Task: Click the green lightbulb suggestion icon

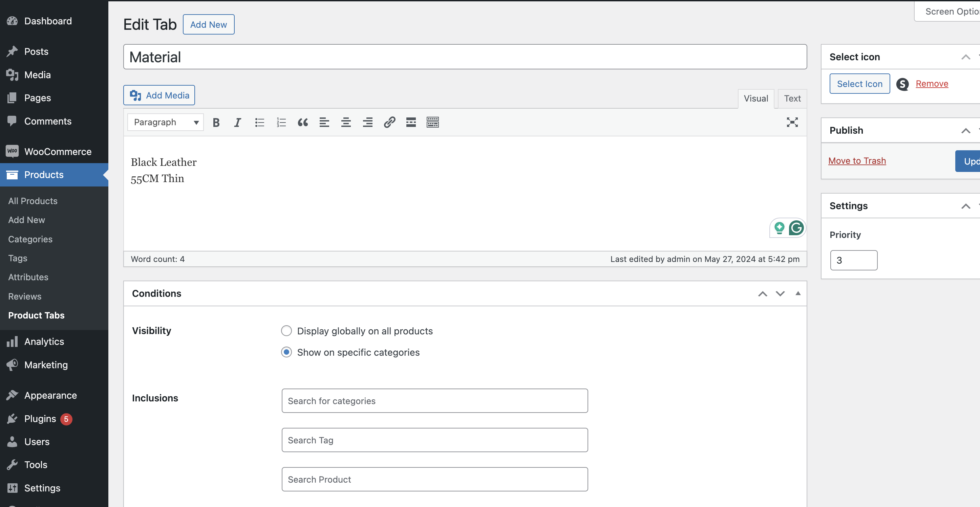Action: coord(779,228)
